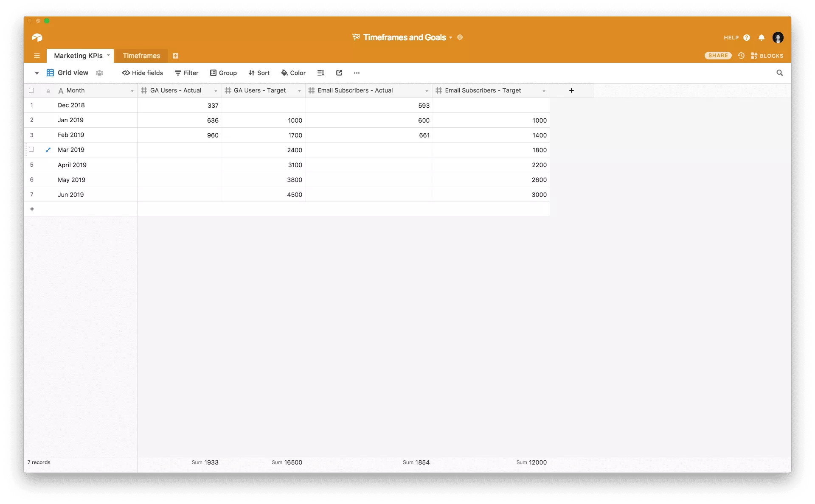Click the SHARE button
The height and width of the screenshot is (504, 815).
(718, 56)
